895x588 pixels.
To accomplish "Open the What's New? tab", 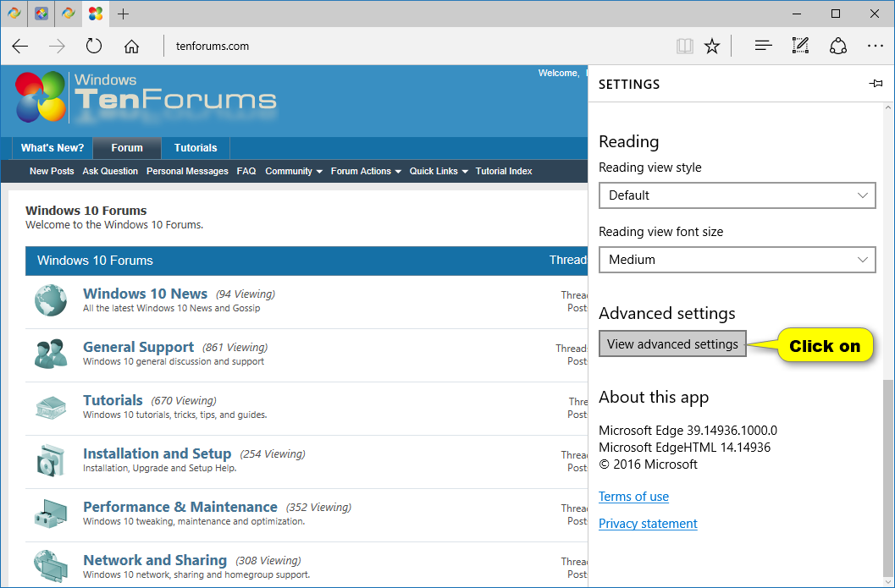I will (52, 148).
